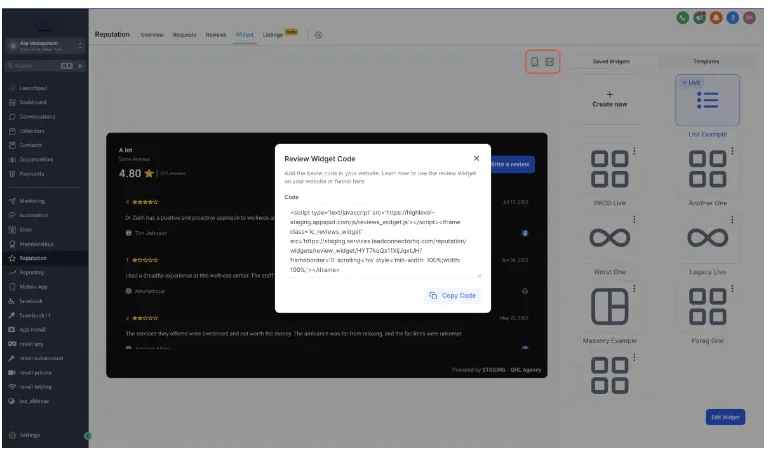The height and width of the screenshot is (454, 769).
Task: Click the embed code icon above preview
Action: [x=549, y=62]
